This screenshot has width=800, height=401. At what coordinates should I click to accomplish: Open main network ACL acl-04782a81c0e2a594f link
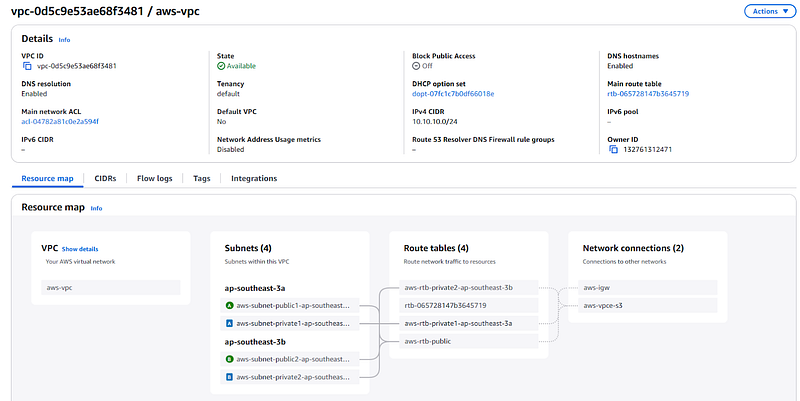click(x=60, y=121)
